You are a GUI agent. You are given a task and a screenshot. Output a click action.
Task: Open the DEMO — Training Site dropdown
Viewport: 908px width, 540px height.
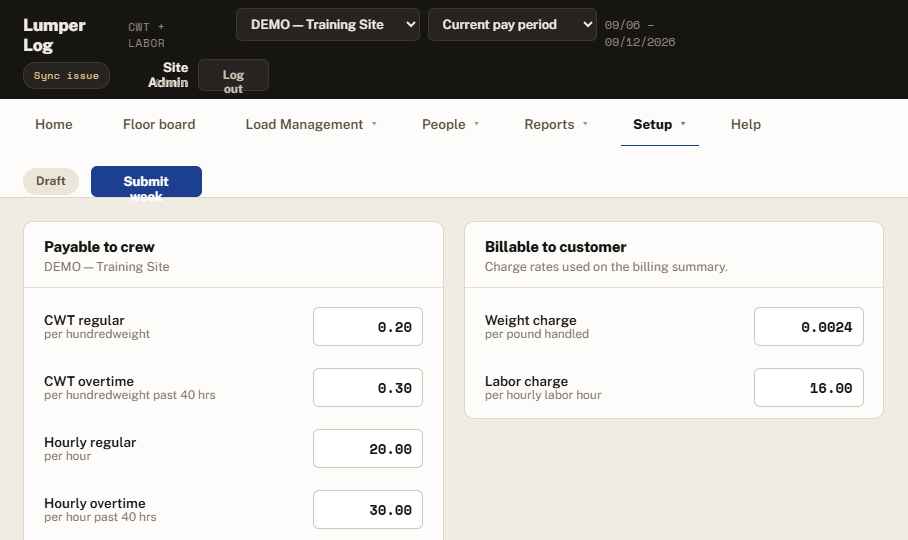point(328,25)
